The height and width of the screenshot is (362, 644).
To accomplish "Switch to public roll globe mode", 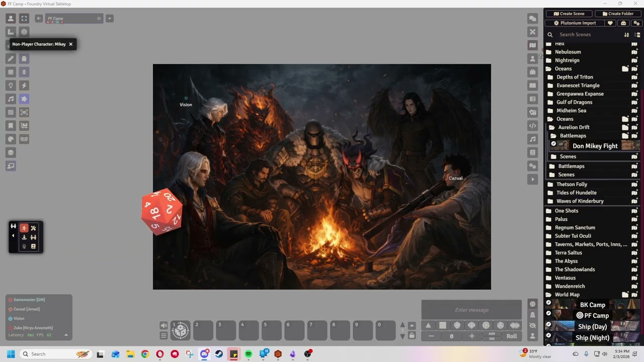I will [532, 304].
